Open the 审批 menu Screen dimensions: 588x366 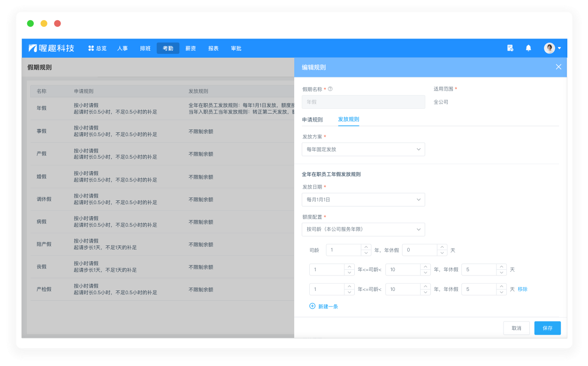point(236,48)
